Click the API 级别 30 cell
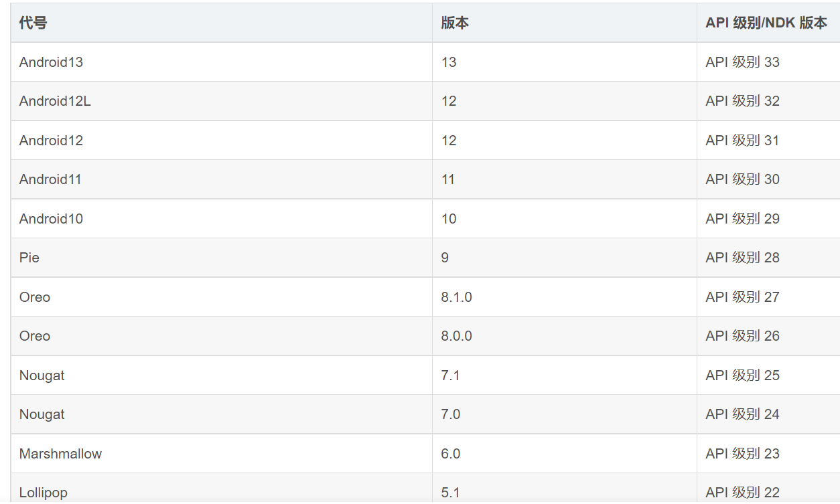This screenshot has height=504, width=840. click(x=768, y=179)
